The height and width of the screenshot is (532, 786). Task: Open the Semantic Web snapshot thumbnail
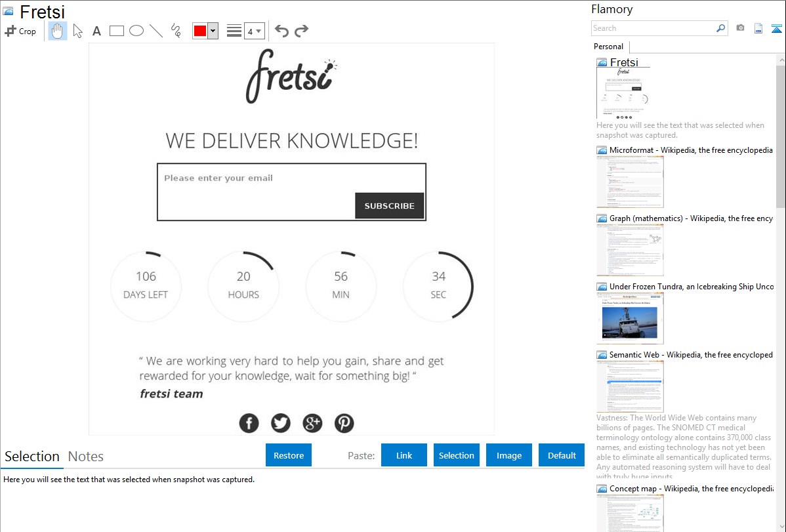630,386
